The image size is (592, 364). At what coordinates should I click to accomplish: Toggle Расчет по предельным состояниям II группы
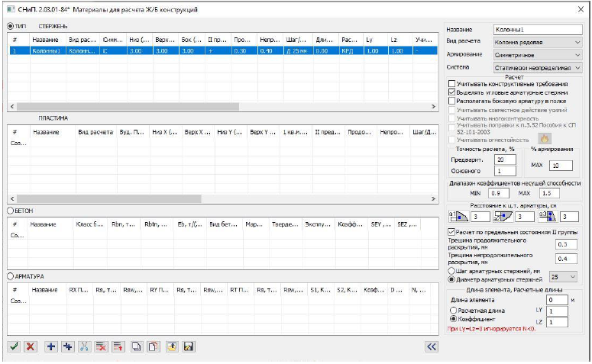pyautogui.click(x=451, y=232)
